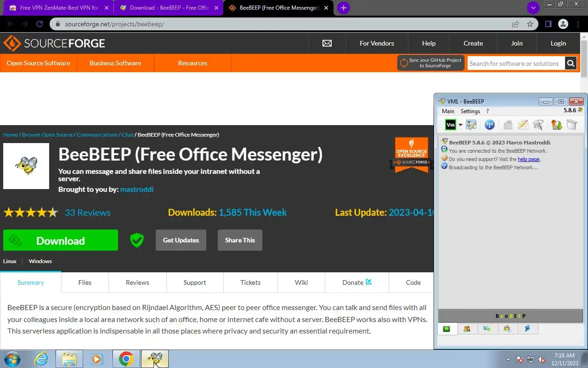The width and height of the screenshot is (588, 368).
Task: Click the Communications breadcrumb
Action: 97,135
